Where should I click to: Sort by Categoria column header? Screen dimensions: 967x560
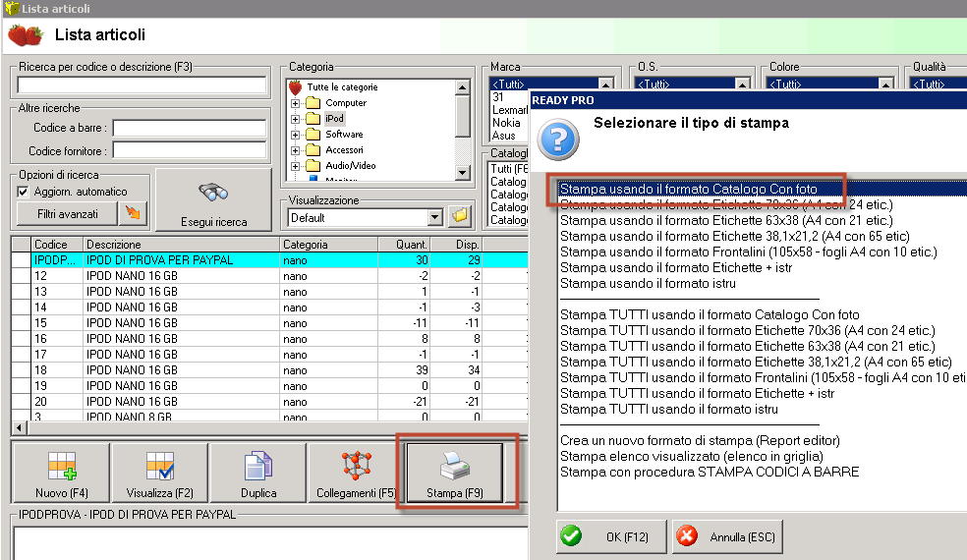pos(328,245)
